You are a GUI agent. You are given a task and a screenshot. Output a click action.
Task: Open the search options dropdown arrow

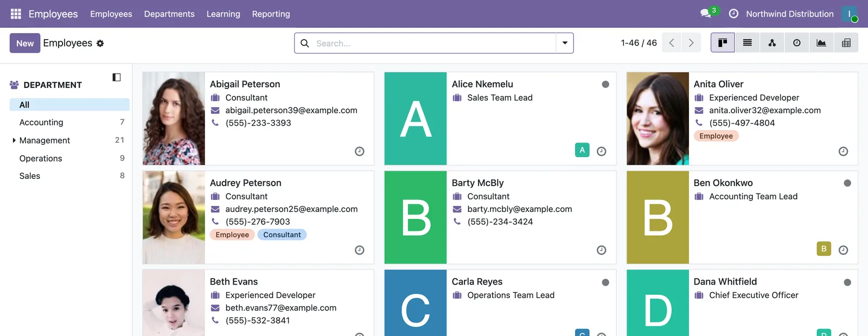tap(565, 43)
